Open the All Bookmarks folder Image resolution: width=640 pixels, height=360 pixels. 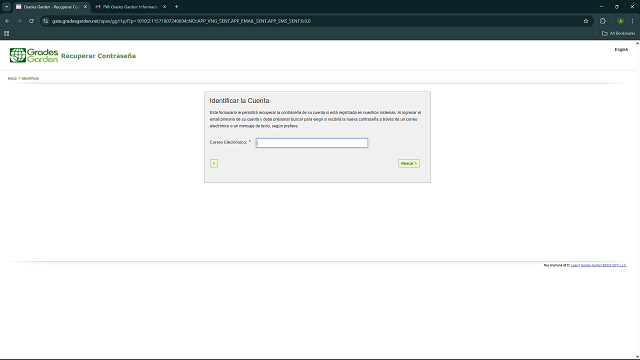click(618, 33)
